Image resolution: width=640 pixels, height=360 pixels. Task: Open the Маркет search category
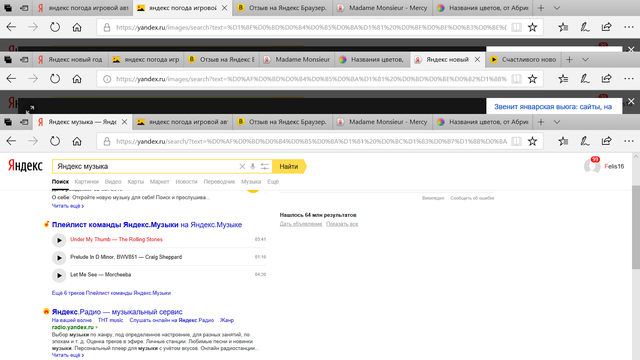pyautogui.click(x=159, y=182)
